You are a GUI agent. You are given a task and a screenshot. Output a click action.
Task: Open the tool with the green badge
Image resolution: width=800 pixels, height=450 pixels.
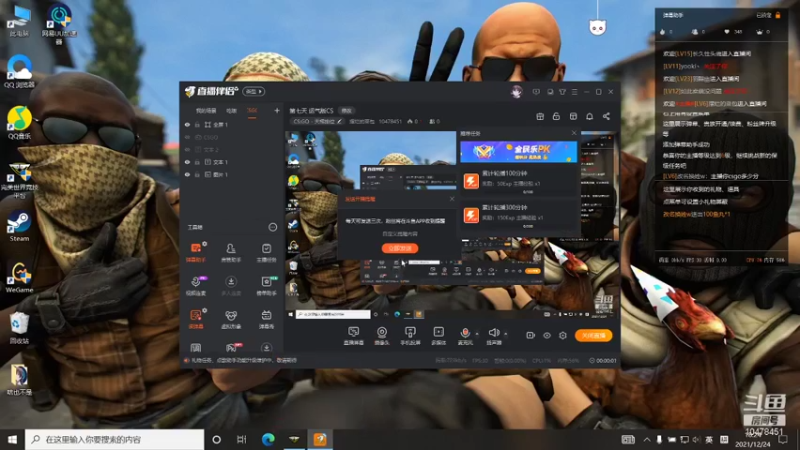(x=266, y=286)
